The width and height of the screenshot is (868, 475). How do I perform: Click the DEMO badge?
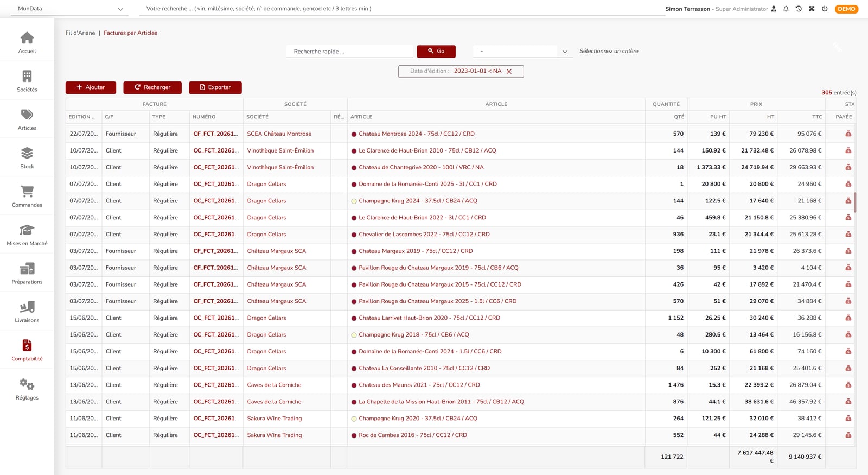(x=846, y=9)
